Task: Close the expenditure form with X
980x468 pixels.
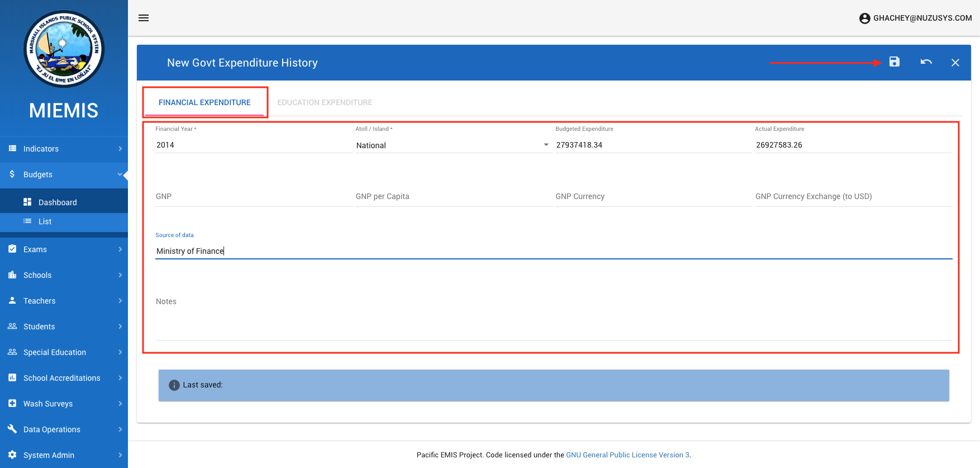Action: point(955,63)
